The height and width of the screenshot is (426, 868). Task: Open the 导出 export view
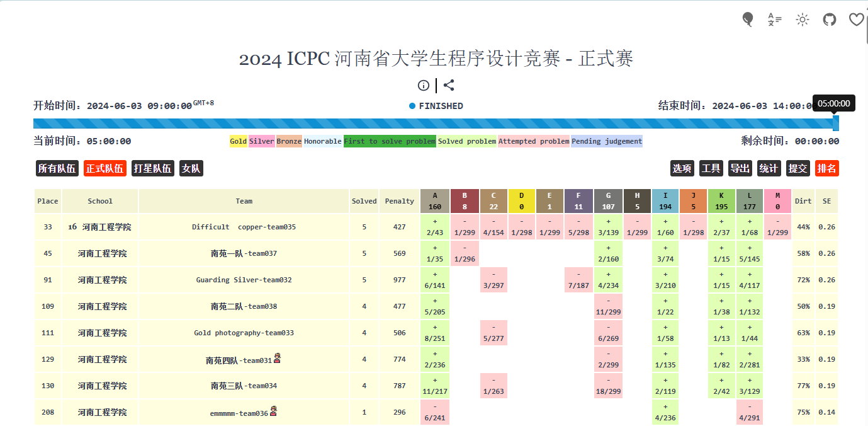click(740, 168)
